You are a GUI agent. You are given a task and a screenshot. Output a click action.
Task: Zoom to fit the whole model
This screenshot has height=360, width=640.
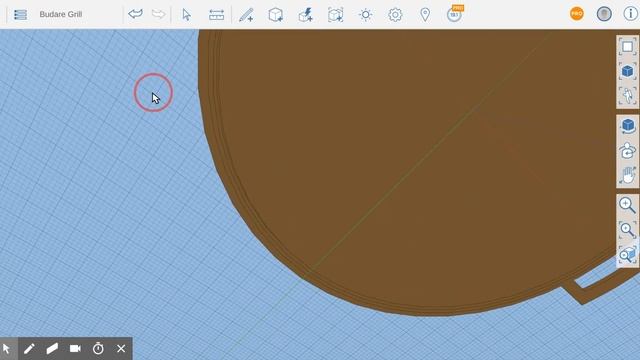pyautogui.click(x=627, y=255)
